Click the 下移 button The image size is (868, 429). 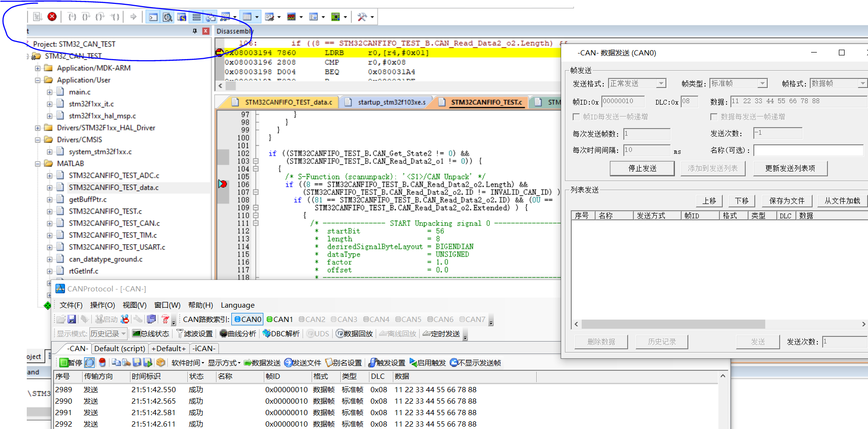742,201
